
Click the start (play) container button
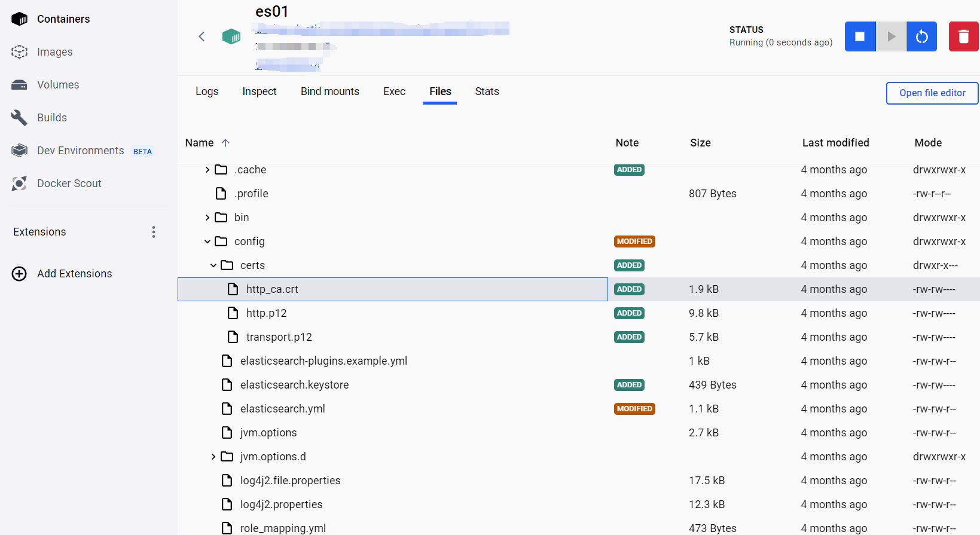892,36
